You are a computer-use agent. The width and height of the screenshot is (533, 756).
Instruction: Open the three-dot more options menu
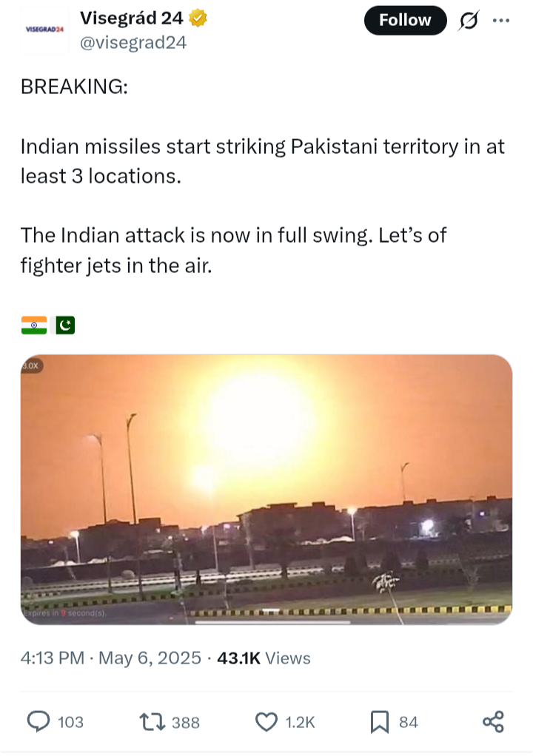[501, 21]
